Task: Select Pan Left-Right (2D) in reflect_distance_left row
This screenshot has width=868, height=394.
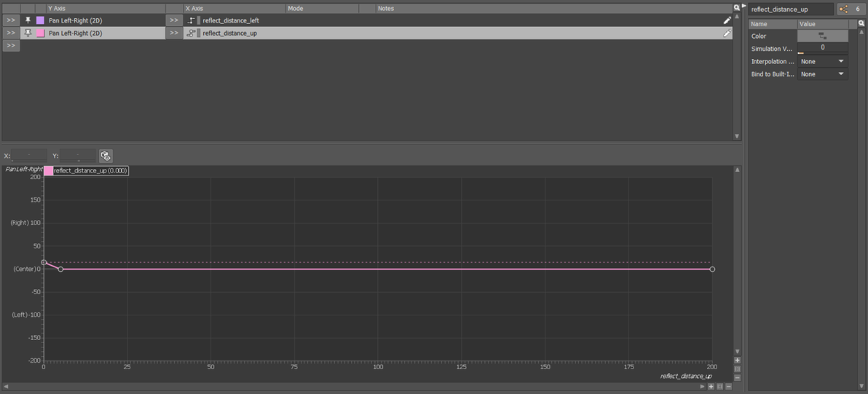Action: [75, 20]
